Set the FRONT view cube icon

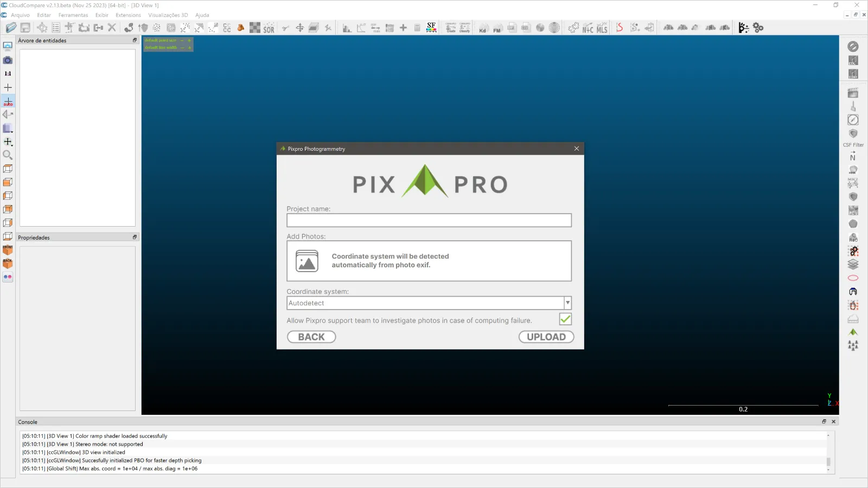point(8,250)
